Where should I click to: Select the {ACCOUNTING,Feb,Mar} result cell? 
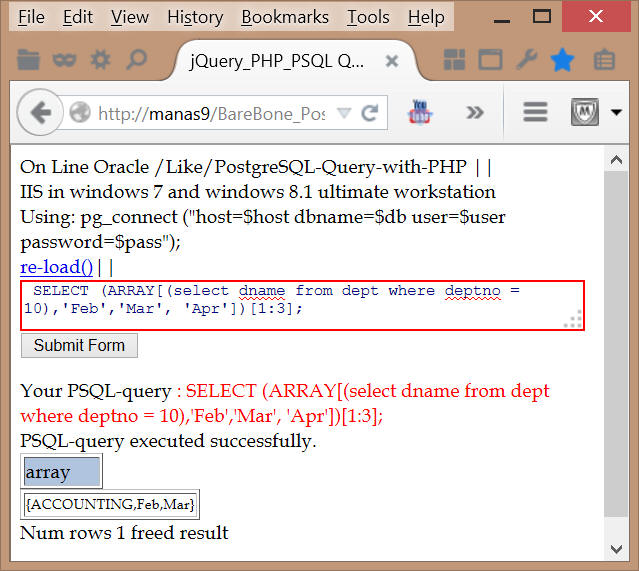pyautogui.click(x=110, y=505)
